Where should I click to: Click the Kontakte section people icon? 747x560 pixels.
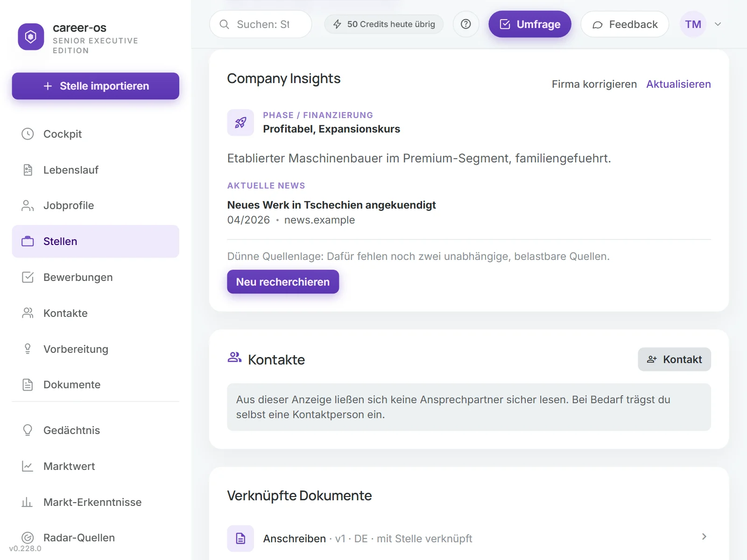pyautogui.click(x=234, y=358)
